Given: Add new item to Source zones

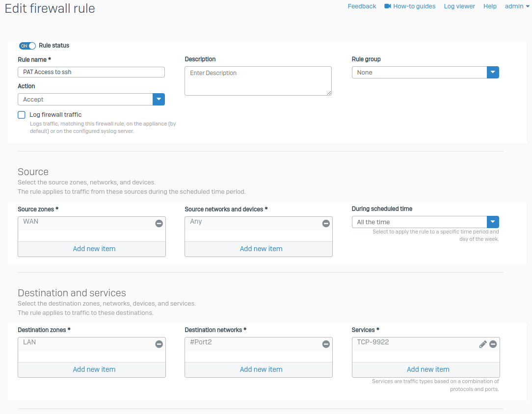Looking at the screenshot, I should pyautogui.click(x=94, y=249).
